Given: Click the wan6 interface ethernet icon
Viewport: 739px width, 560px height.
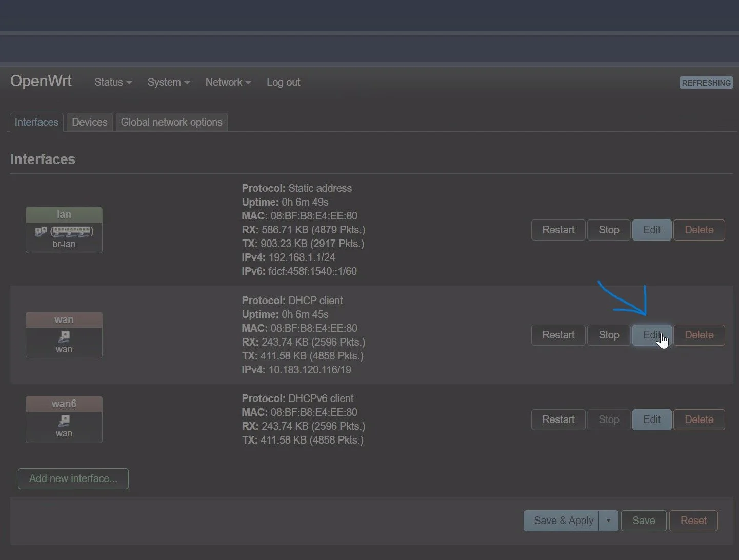Looking at the screenshot, I should (x=64, y=421).
